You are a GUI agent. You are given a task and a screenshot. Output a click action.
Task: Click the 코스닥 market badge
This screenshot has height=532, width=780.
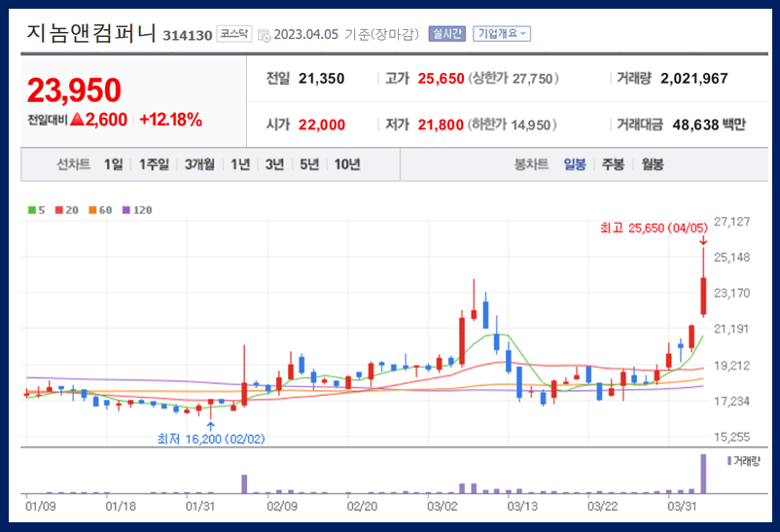[x=234, y=34]
